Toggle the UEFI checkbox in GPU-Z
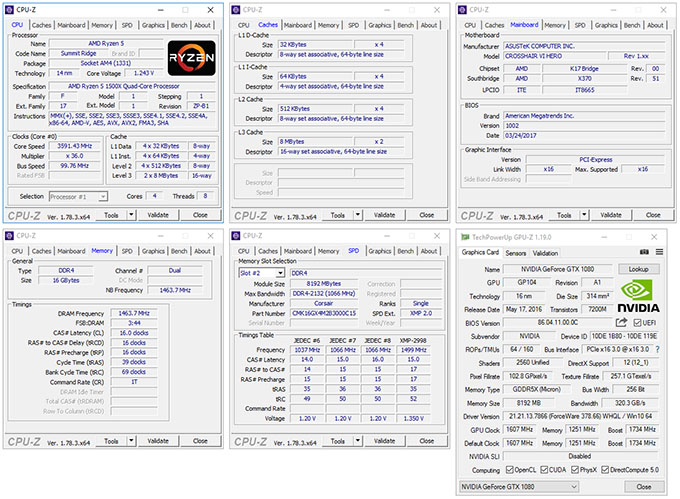Viewport: 680px width, 499px height. click(x=636, y=323)
